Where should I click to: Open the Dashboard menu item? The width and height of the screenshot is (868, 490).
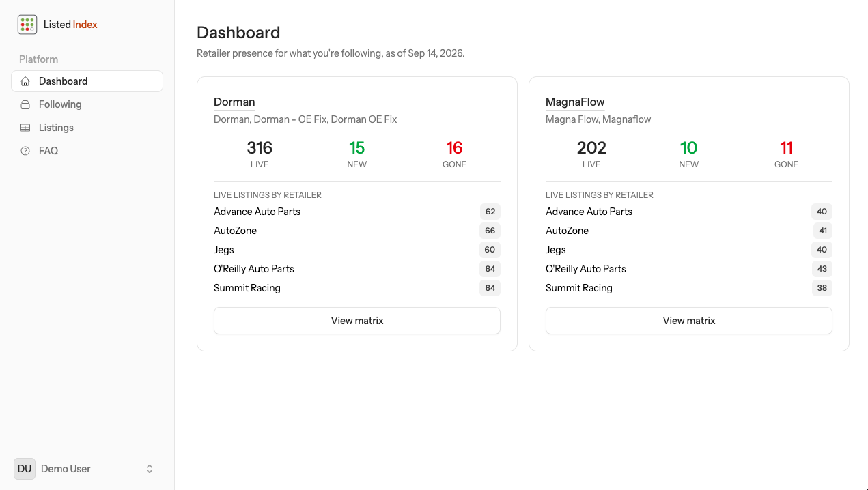(x=87, y=81)
